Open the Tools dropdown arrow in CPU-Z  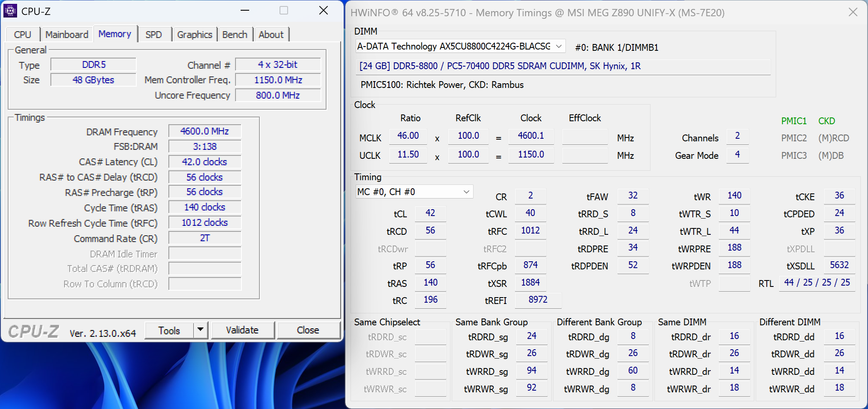200,330
